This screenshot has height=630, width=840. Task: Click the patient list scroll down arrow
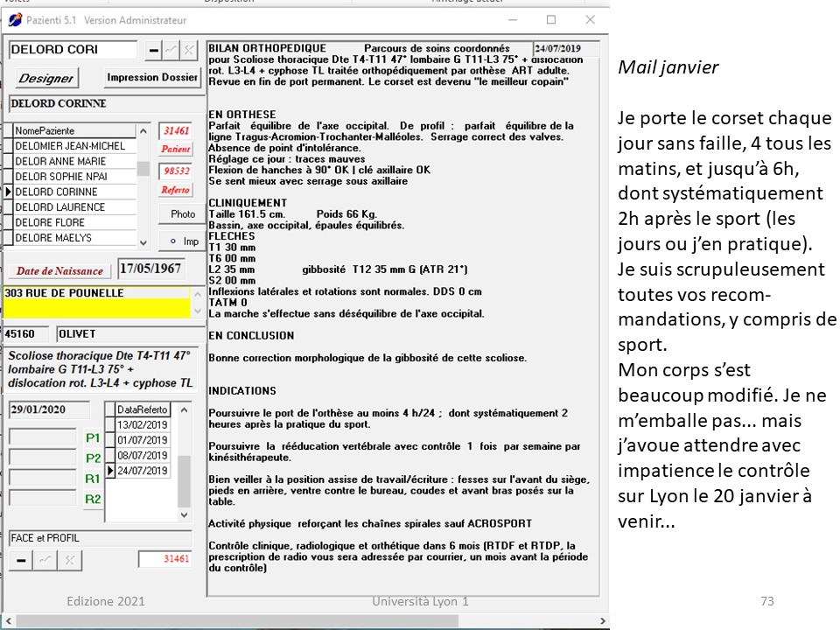(x=143, y=242)
